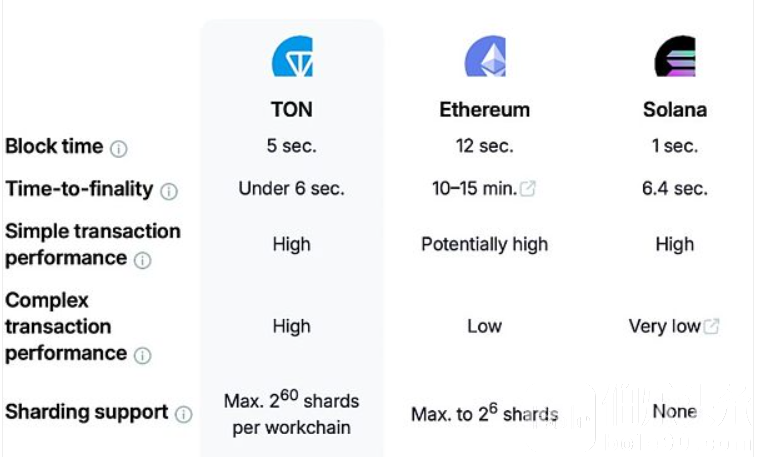Open Complex transaction performance info icon

tap(142, 356)
